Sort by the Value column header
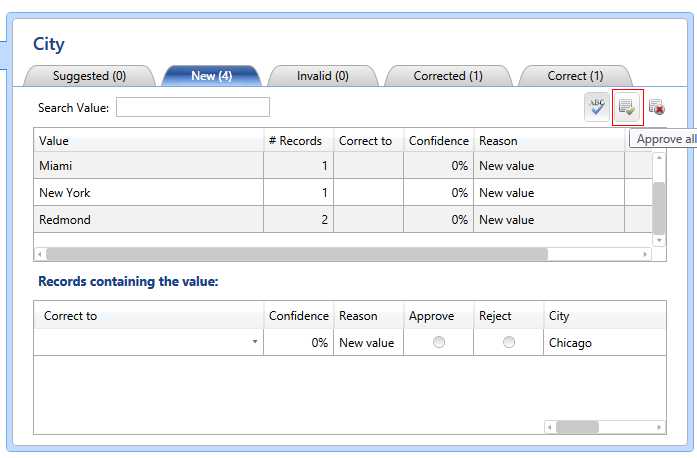The width and height of the screenshot is (697, 458). click(148, 141)
